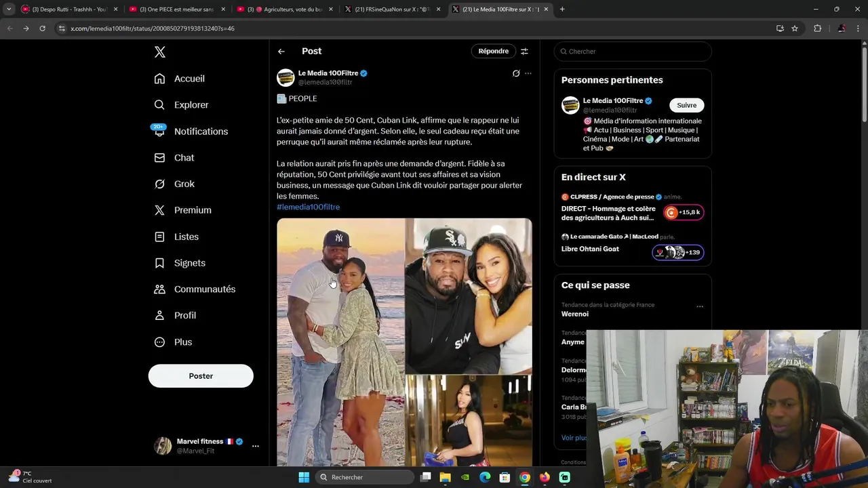Open Le Media 100Filtre in Personnes pertinentes
This screenshot has height=488, width=868.
point(613,101)
